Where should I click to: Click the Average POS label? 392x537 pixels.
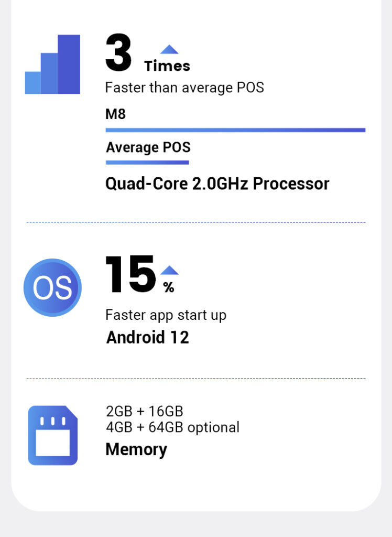148,147
